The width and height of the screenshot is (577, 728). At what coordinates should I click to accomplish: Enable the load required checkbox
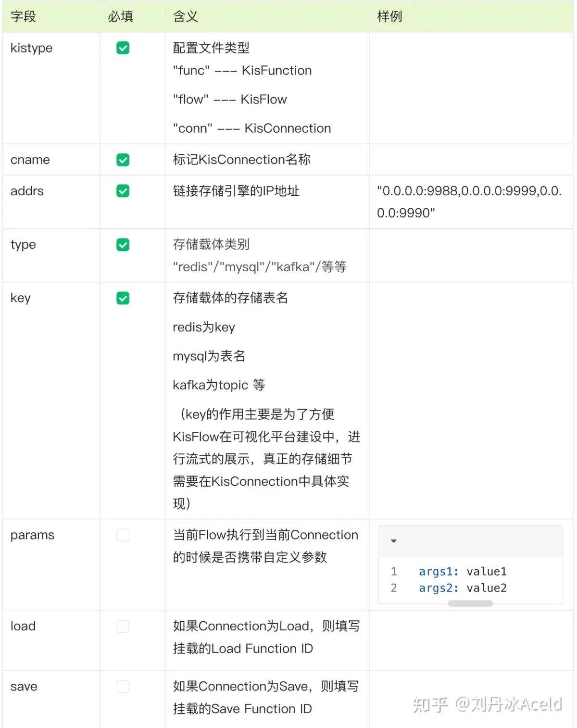tap(123, 626)
